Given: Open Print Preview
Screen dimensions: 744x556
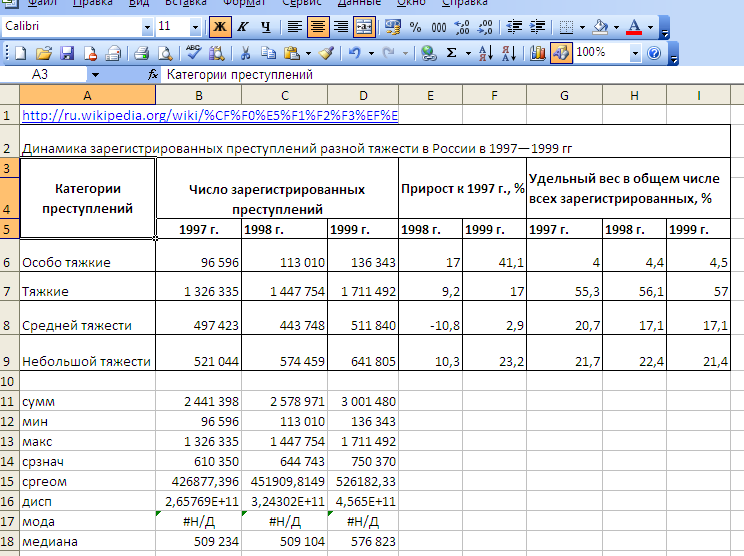Looking at the screenshot, I should tap(165, 53).
